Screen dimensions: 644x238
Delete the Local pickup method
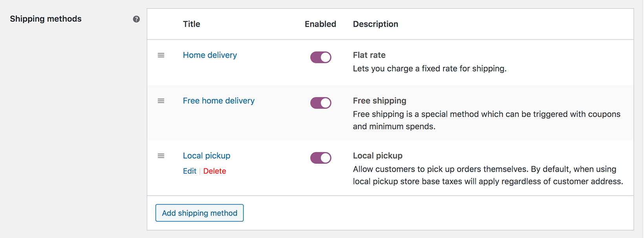(x=214, y=171)
